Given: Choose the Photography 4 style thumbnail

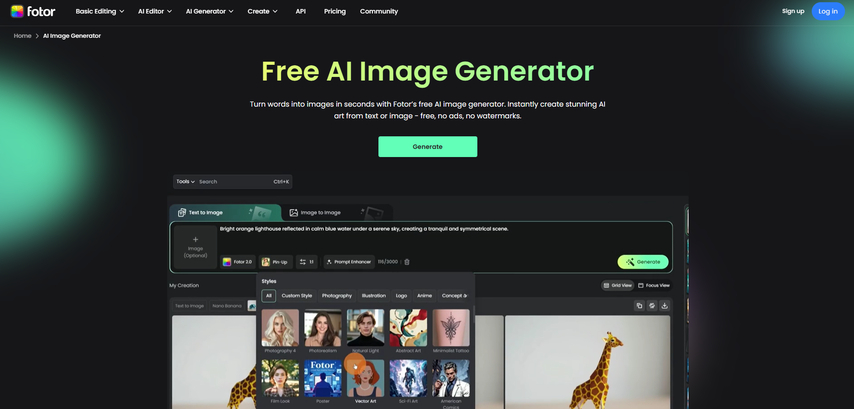Looking at the screenshot, I should 280,328.
